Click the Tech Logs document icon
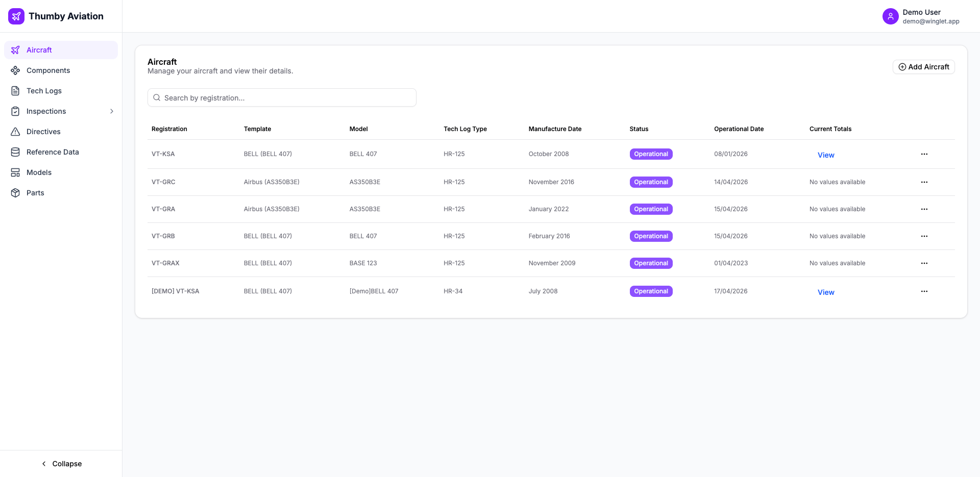The height and width of the screenshot is (477, 980). click(15, 91)
